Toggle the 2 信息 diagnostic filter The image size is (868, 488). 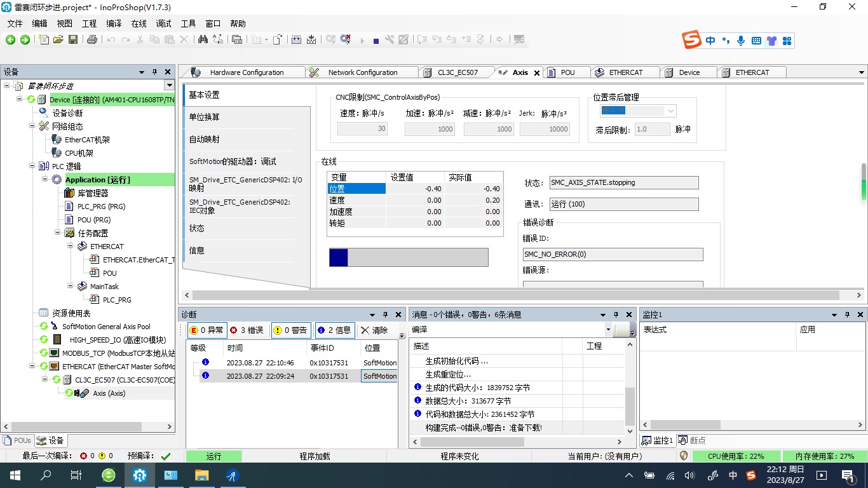click(x=334, y=330)
